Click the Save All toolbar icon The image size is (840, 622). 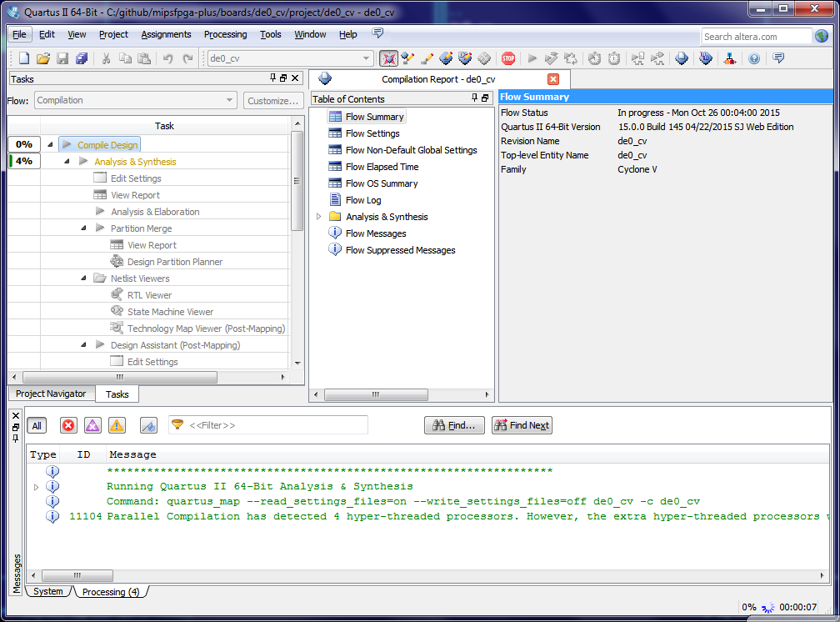coord(82,58)
